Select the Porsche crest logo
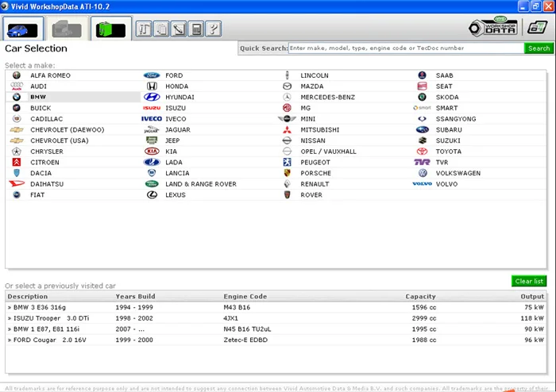This screenshot has height=392, width=556. (x=288, y=173)
